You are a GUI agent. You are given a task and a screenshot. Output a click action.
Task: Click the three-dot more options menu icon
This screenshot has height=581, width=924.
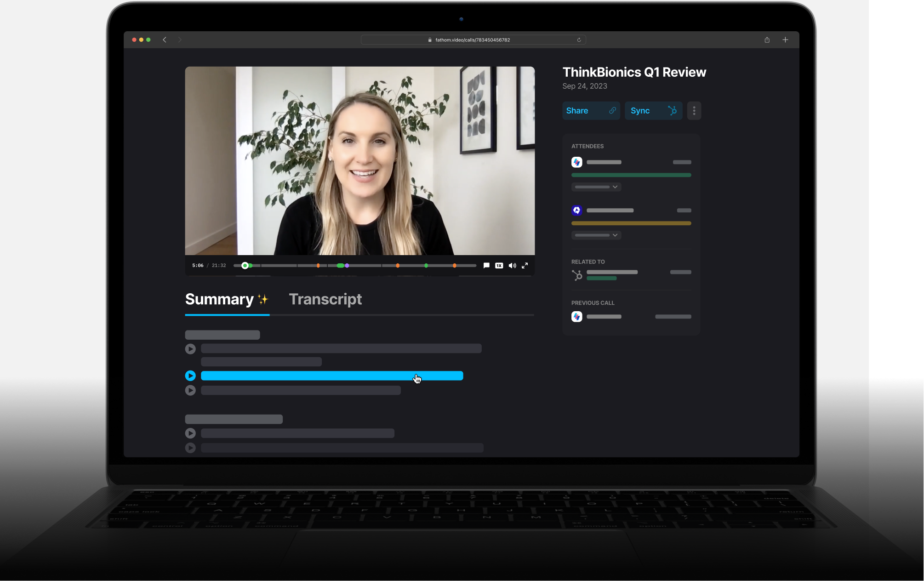pyautogui.click(x=695, y=110)
